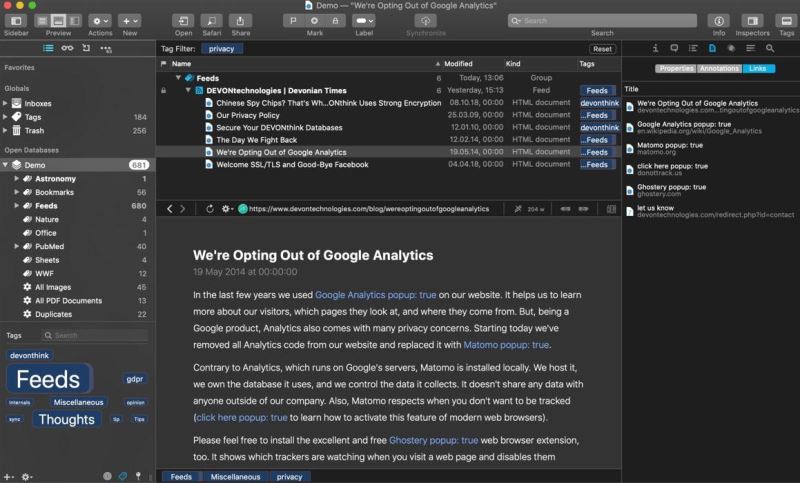Select the widescreen preview layout option

[74, 21]
